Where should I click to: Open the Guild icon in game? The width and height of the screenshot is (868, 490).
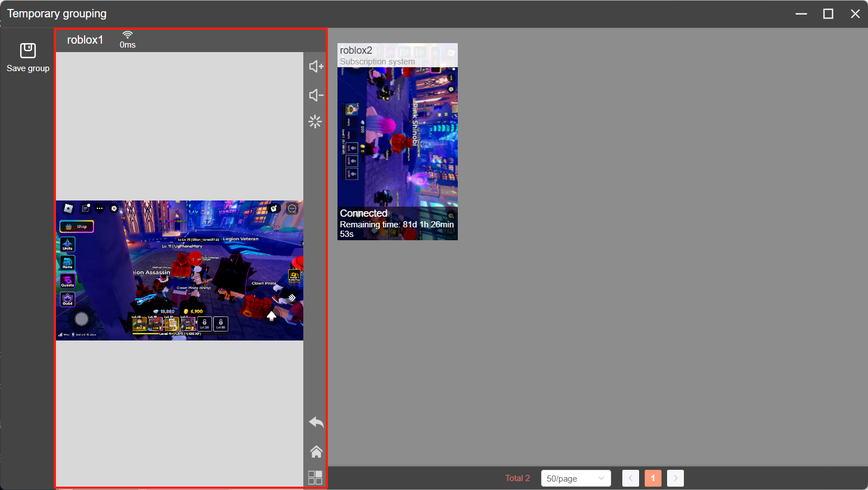pos(68,299)
